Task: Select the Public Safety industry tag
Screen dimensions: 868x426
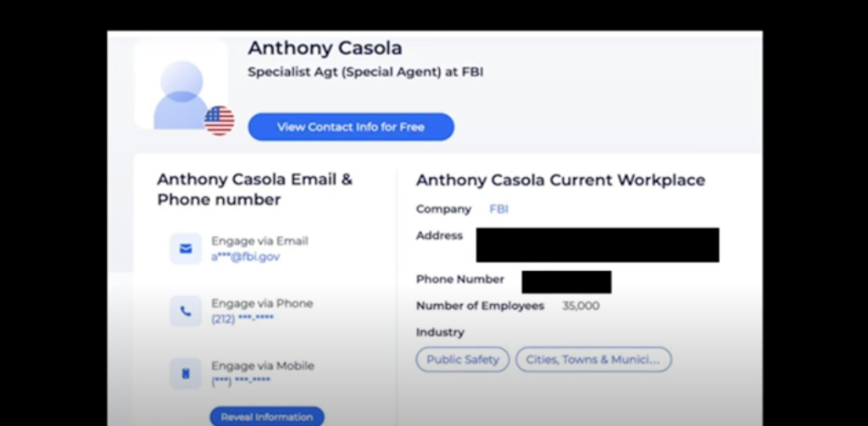Action: coord(463,360)
